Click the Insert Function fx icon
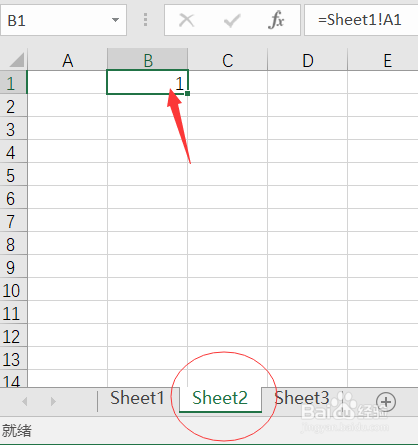The height and width of the screenshot is (445, 418). click(276, 20)
